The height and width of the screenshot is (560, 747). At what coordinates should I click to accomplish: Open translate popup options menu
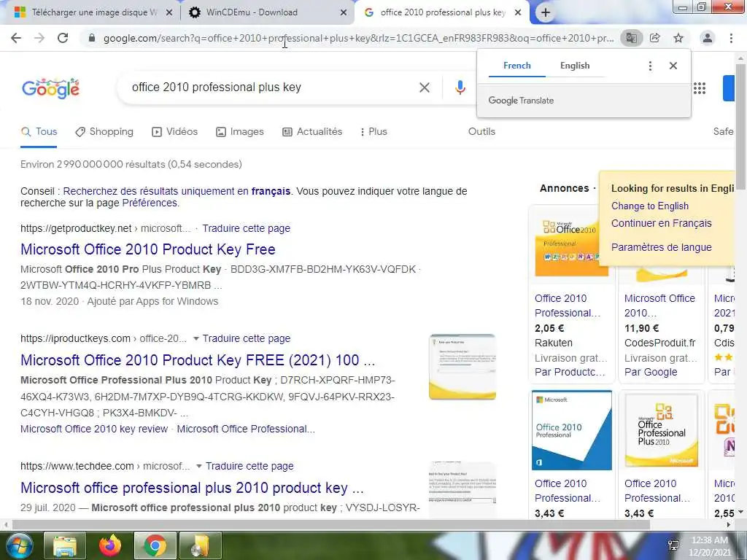pyautogui.click(x=650, y=66)
